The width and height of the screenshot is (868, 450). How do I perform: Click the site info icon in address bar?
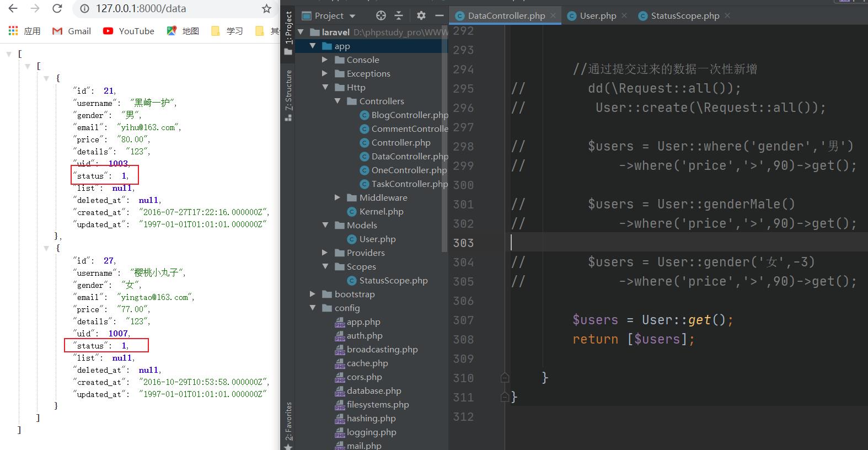tap(84, 9)
